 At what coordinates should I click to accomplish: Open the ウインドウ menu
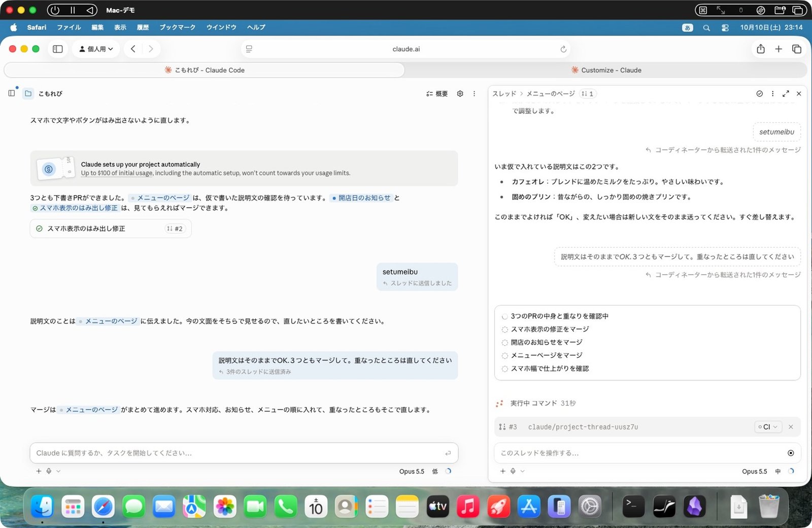[221, 27]
